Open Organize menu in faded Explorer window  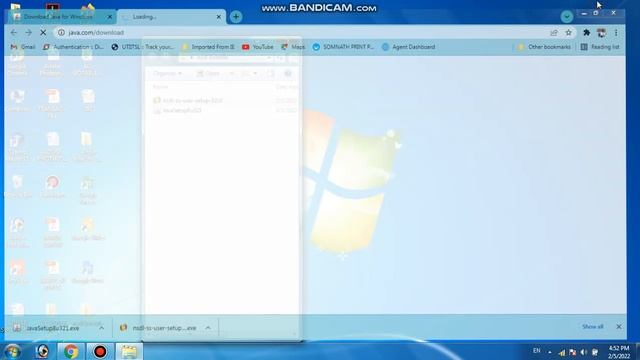pyautogui.click(x=167, y=73)
